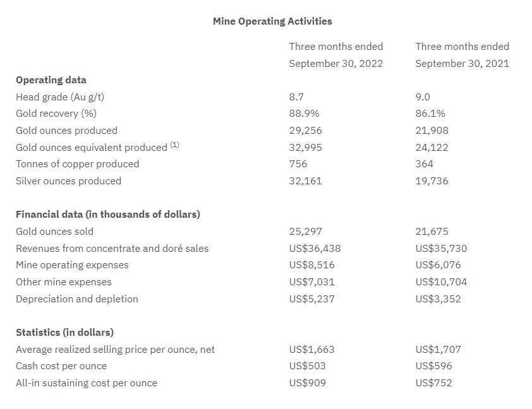Select the Gold ounces sold row label
This screenshot has height=409, width=532.
pyautogui.click(x=54, y=232)
